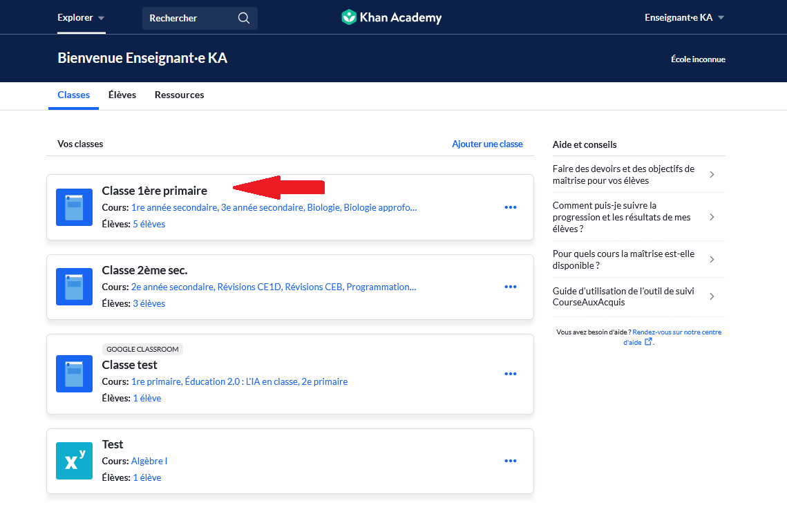Click 'Bienvenue Enseignant·e KA' heading
The width and height of the screenshot is (787, 532).
142,58
